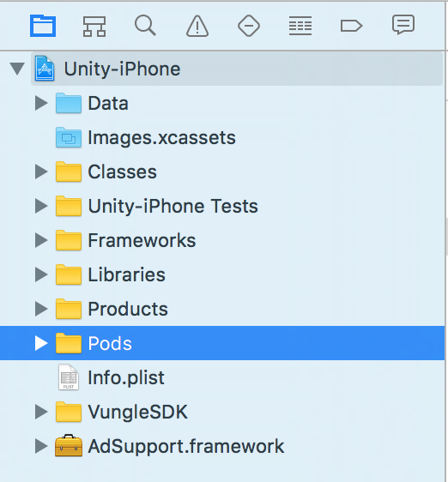
Task: Select the Libraries row label
Action: (127, 274)
